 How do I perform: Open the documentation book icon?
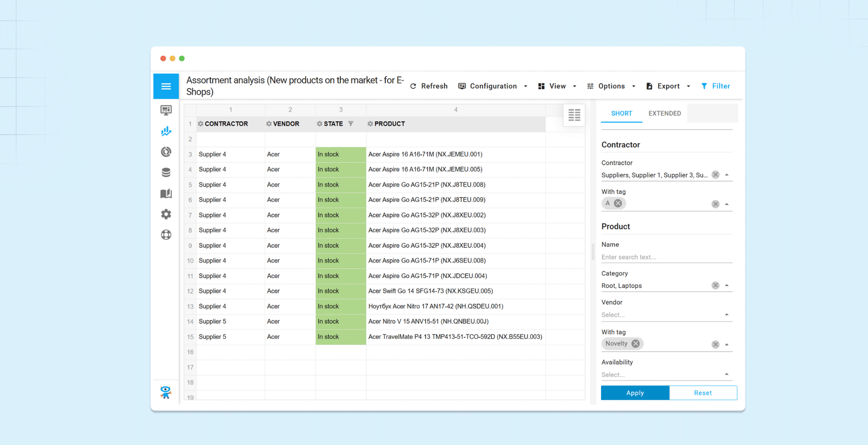(x=166, y=193)
